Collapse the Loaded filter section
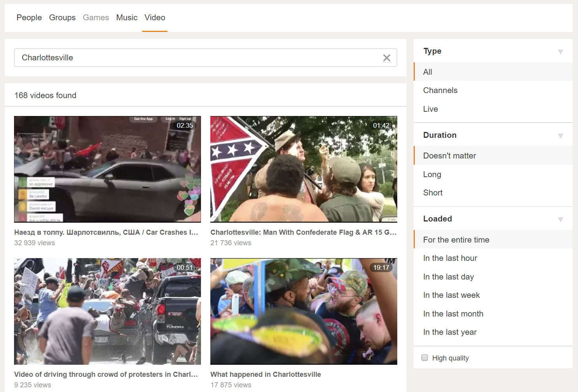Screen dimensions: 578x392 (560, 219)
